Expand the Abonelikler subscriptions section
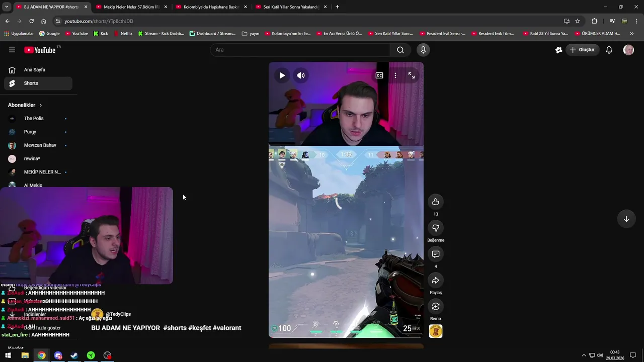This screenshot has height=362, width=644. (x=25, y=105)
